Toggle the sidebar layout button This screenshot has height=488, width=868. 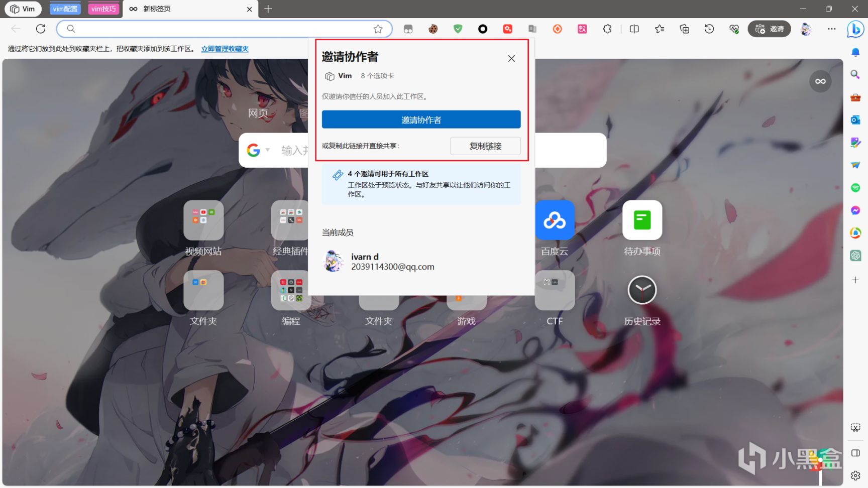[x=855, y=453]
